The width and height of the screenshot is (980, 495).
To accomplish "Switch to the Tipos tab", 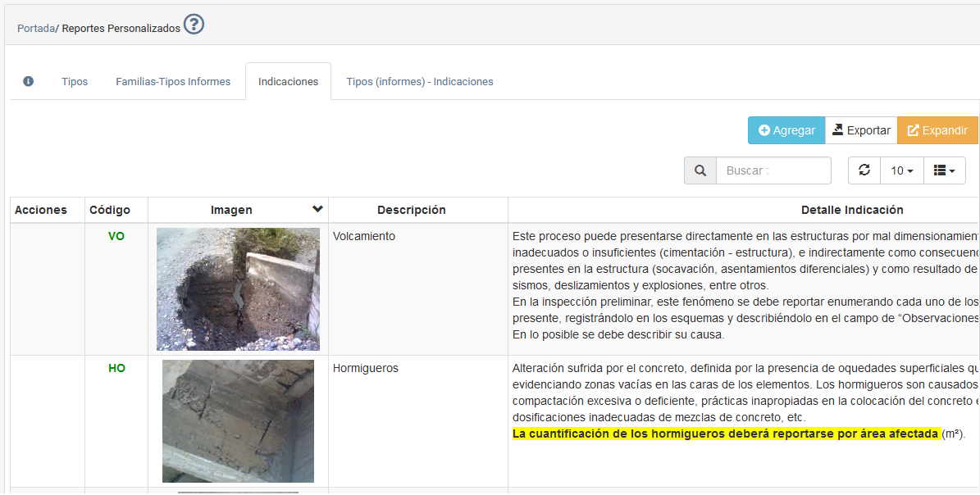I will pos(75,82).
